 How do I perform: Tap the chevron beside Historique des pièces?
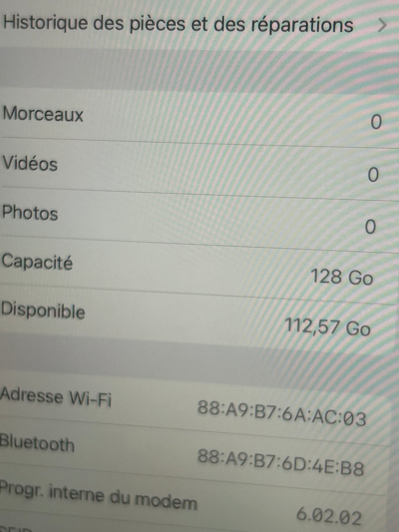[x=382, y=25]
